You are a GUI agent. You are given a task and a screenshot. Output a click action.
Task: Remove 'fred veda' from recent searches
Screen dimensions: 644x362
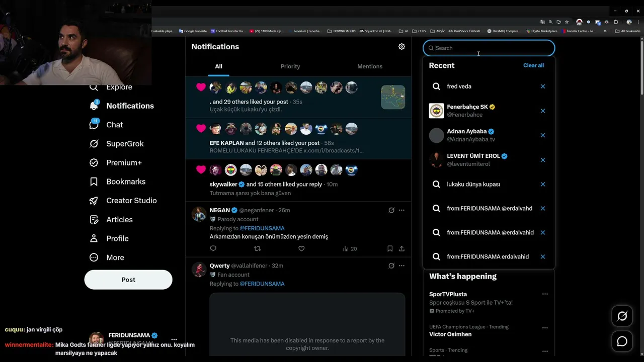point(543,86)
